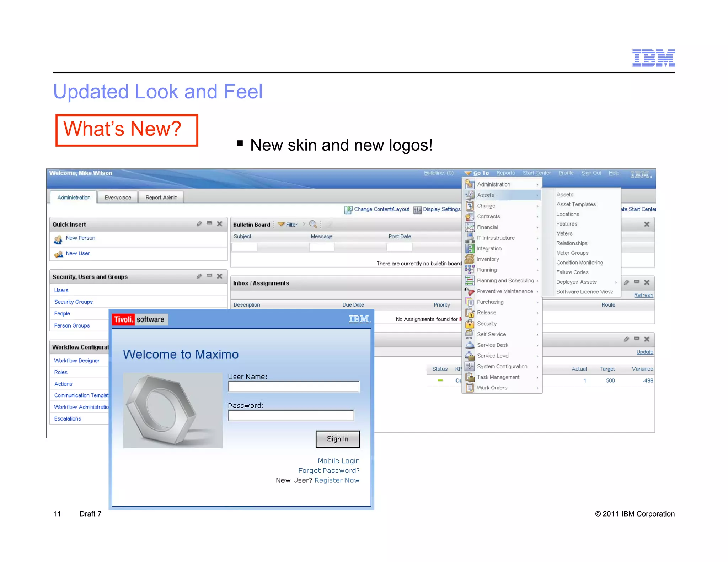This screenshot has width=728, height=562.
Task: Click the Release module icon
Action: point(470,313)
